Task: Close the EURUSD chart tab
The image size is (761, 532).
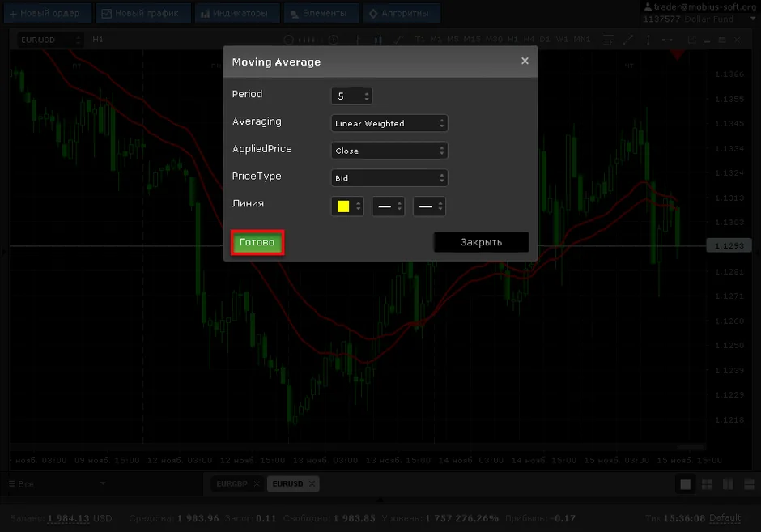Action: click(312, 483)
